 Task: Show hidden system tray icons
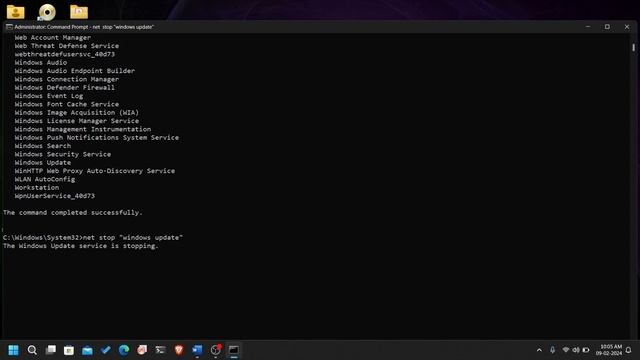coord(539,350)
